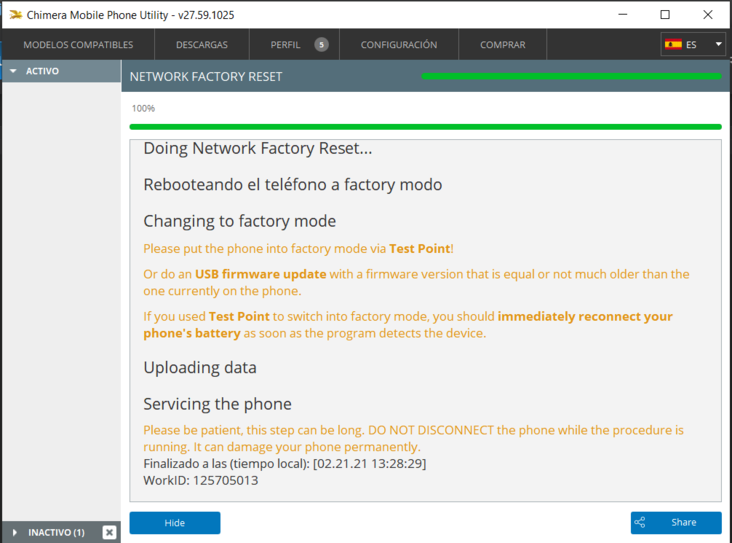
Task: Open the Perfil tab
Action: click(x=294, y=45)
